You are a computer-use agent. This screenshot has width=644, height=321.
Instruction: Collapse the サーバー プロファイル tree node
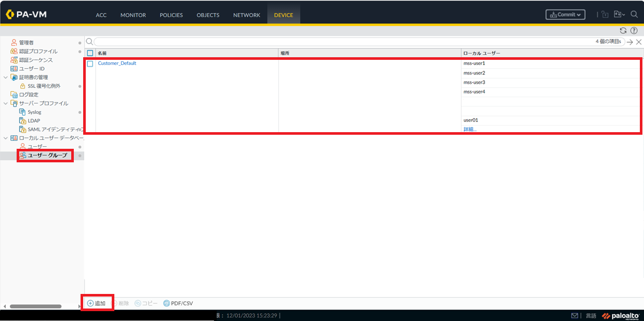click(5, 104)
